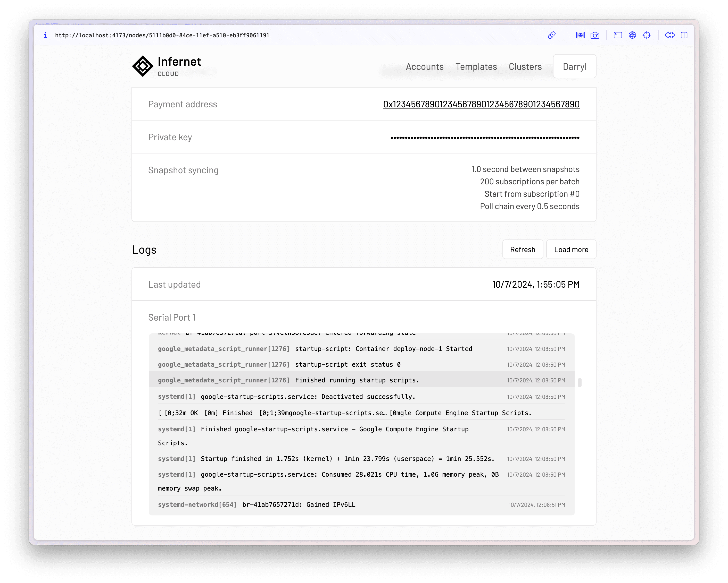Image resolution: width=728 pixels, height=583 pixels.
Task: Click the globe/network icon in browser toolbar
Action: [633, 35]
